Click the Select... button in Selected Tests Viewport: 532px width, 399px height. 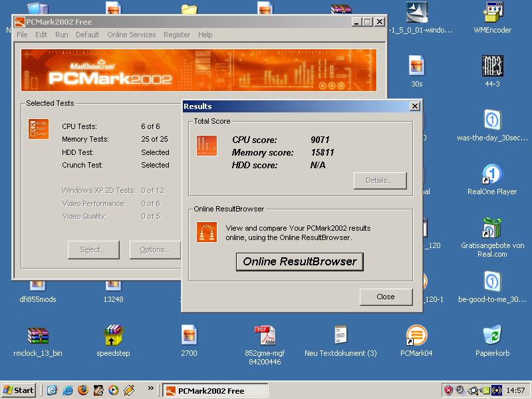[93, 250]
